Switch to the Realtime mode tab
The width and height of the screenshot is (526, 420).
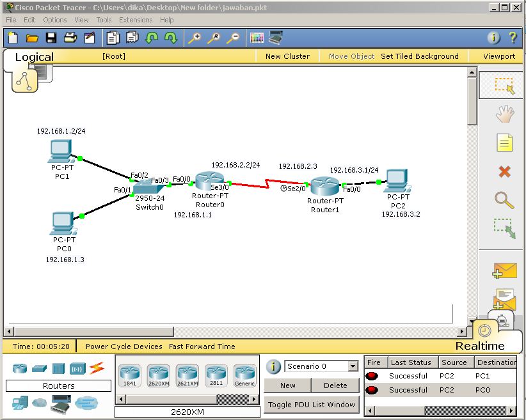[x=480, y=346]
